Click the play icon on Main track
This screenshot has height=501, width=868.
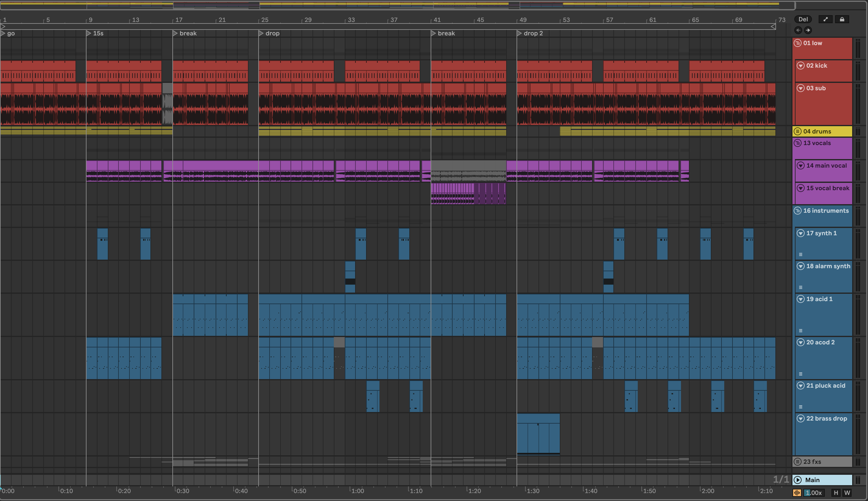tap(798, 480)
